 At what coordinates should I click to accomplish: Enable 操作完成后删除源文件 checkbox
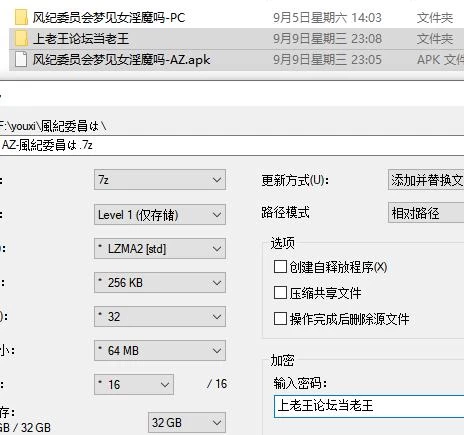(x=280, y=318)
